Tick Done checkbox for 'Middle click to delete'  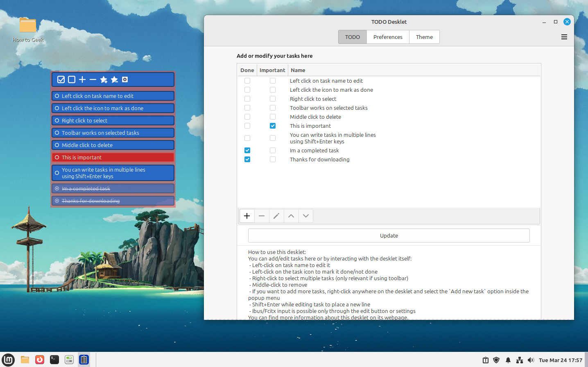point(247,117)
